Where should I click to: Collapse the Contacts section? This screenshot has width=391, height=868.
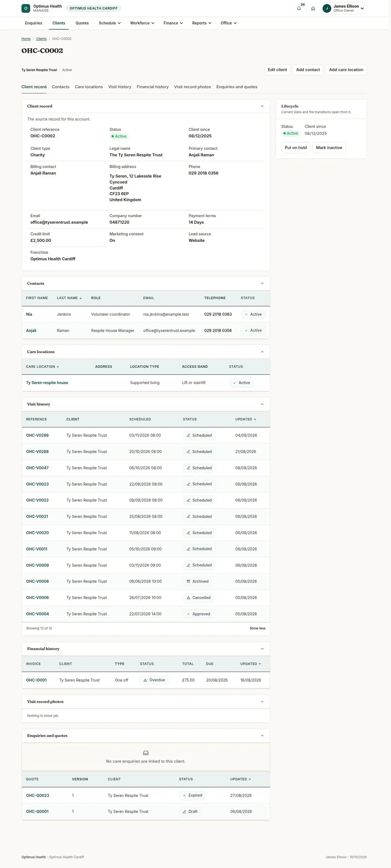tap(262, 283)
